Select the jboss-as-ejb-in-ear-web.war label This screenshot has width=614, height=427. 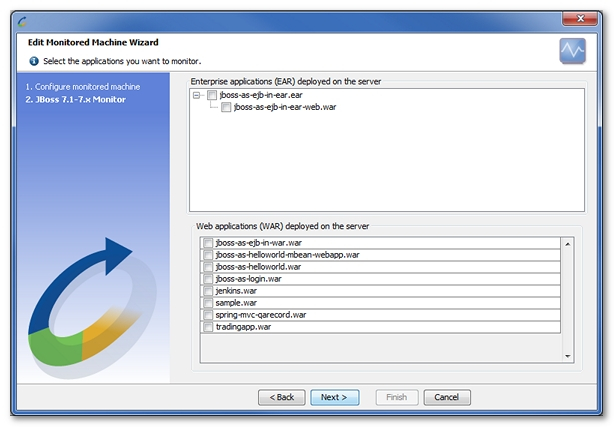[285, 107]
